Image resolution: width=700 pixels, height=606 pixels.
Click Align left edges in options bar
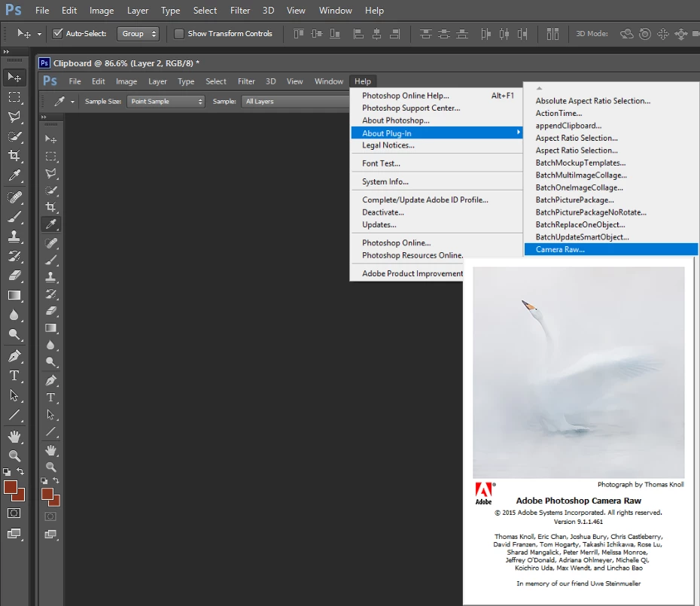[x=358, y=33]
